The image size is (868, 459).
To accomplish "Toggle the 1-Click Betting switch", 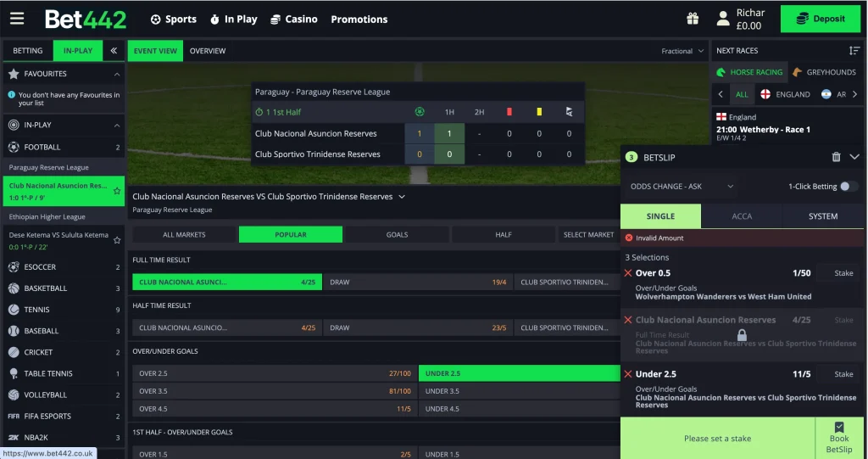I will pyautogui.click(x=848, y=187).
